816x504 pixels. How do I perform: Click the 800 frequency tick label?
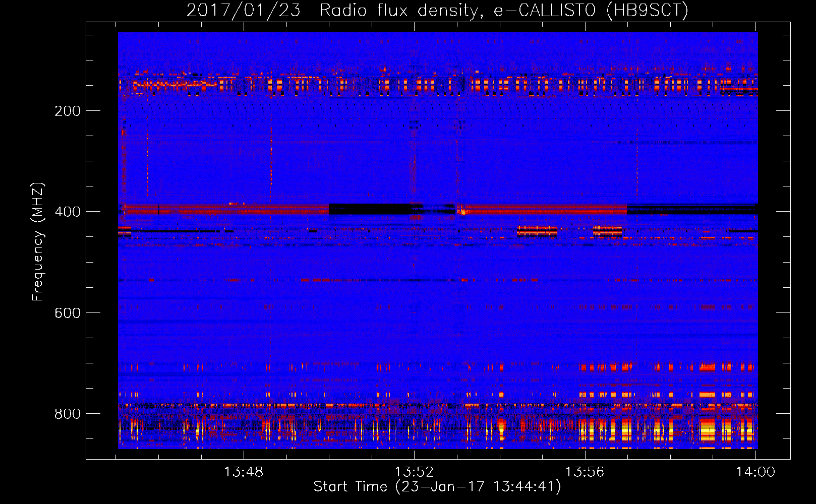coord(68,414)
